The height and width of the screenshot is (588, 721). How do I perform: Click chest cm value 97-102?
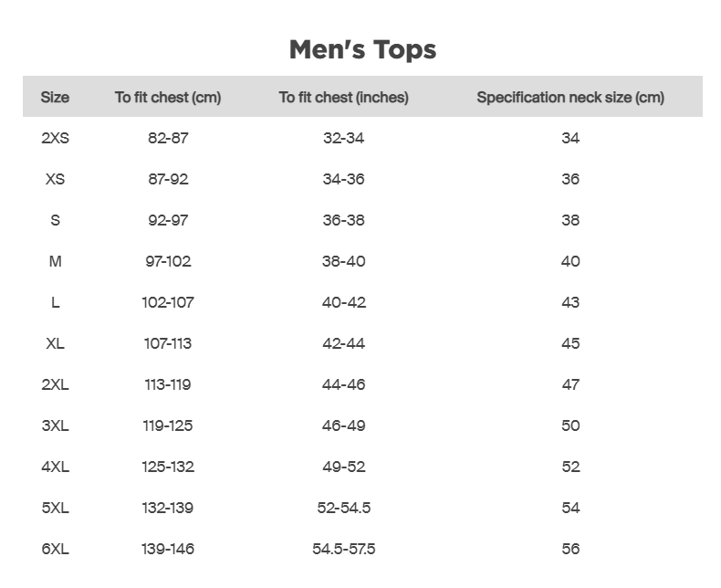click(168, 261)
